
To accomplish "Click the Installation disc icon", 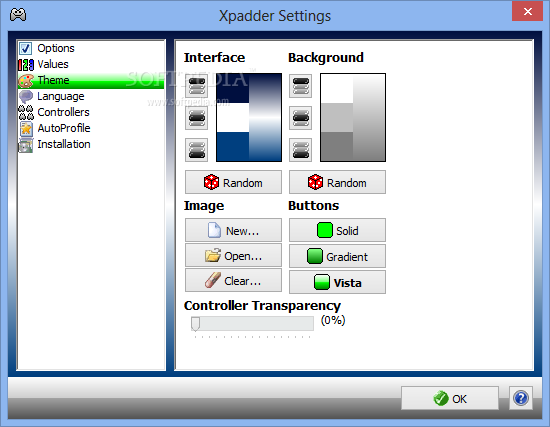I will pos(26,145).
